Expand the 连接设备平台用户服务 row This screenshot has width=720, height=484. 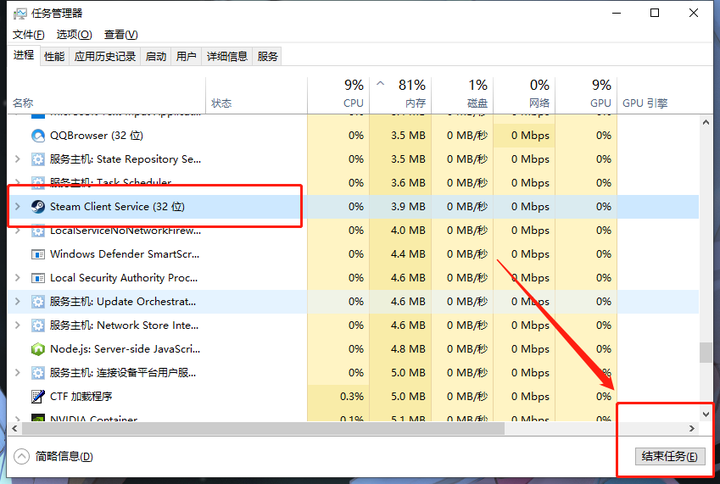pyautogui.click(x=17, y=373)
